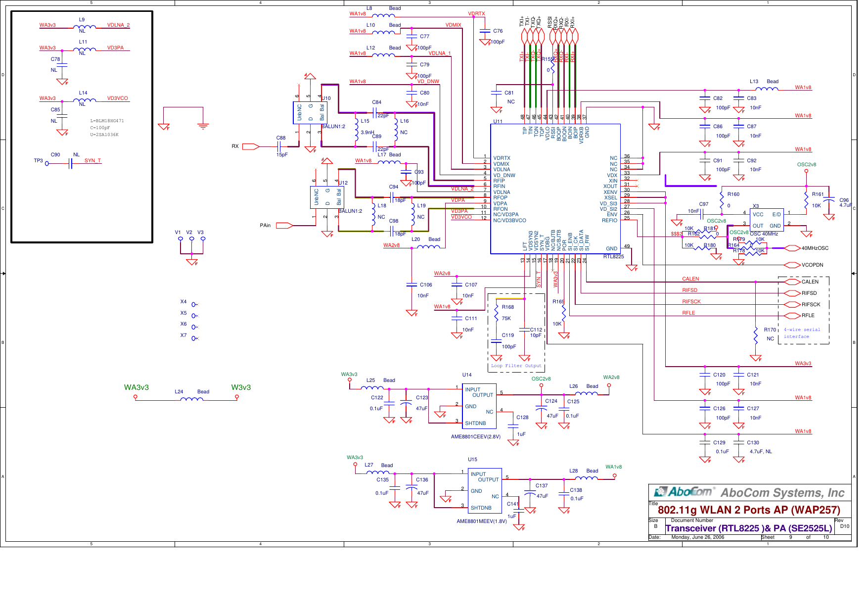Select the 'RTL8225' part name under U11
Screen dimensions: 868x614
click(x=614, y=257)
